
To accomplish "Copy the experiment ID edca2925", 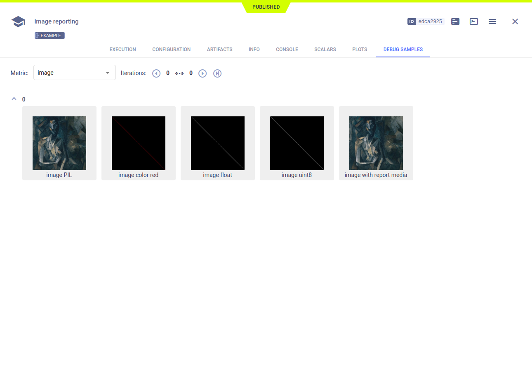I will pyautogui.click(x=430, y=21).
